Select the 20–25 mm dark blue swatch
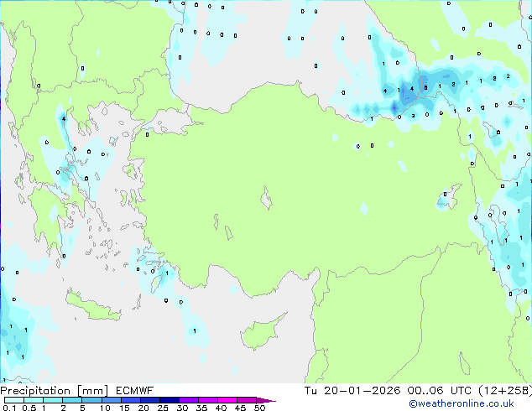The width and height of the screenshot is (532, 411). [150, 400]
